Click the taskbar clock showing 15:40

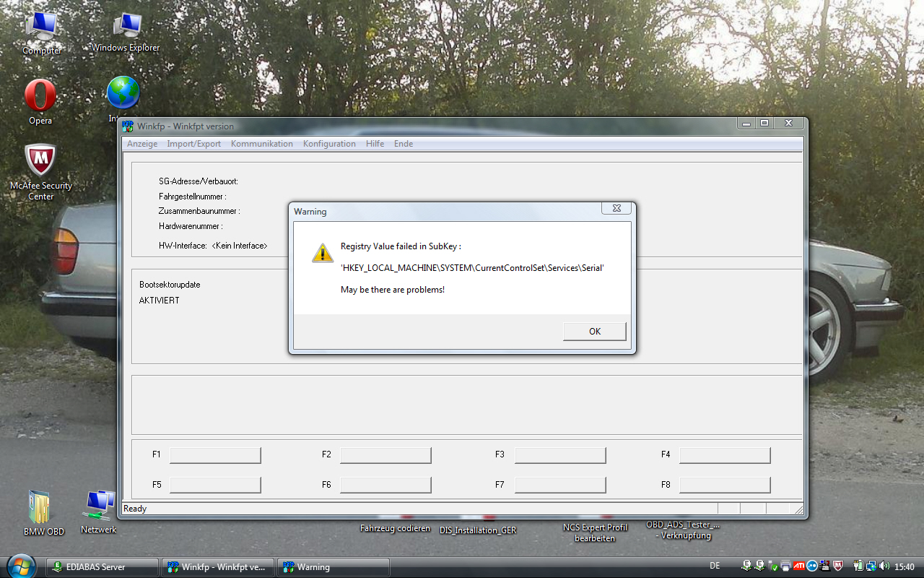[903, 567]
